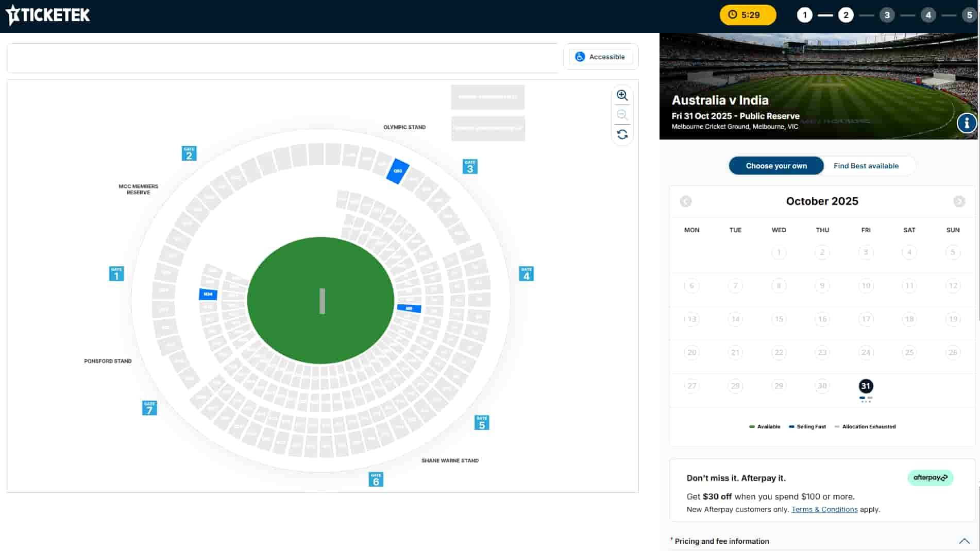Viewport: 980px width, 551px height.
Task: Enable the Accessible seating option
Action: click(x=600, y=57)
